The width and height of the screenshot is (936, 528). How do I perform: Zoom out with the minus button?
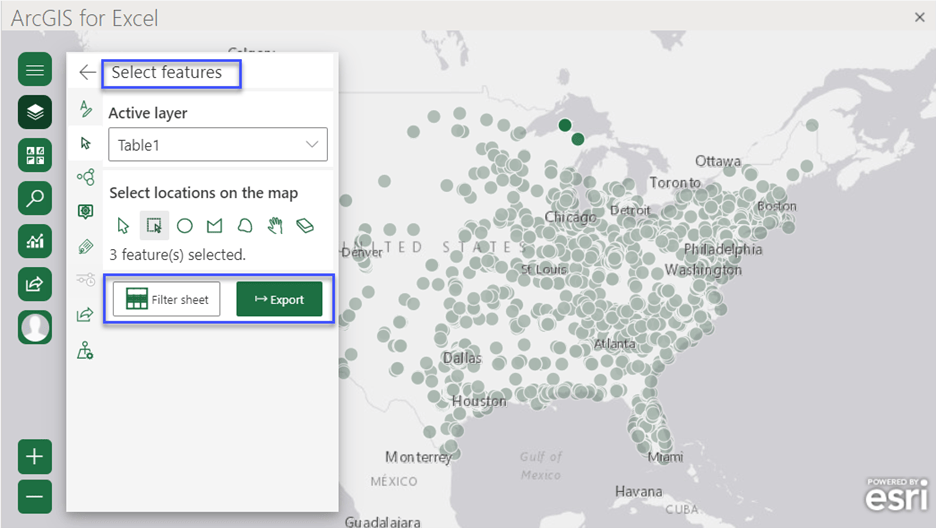[x=35, y=496]
